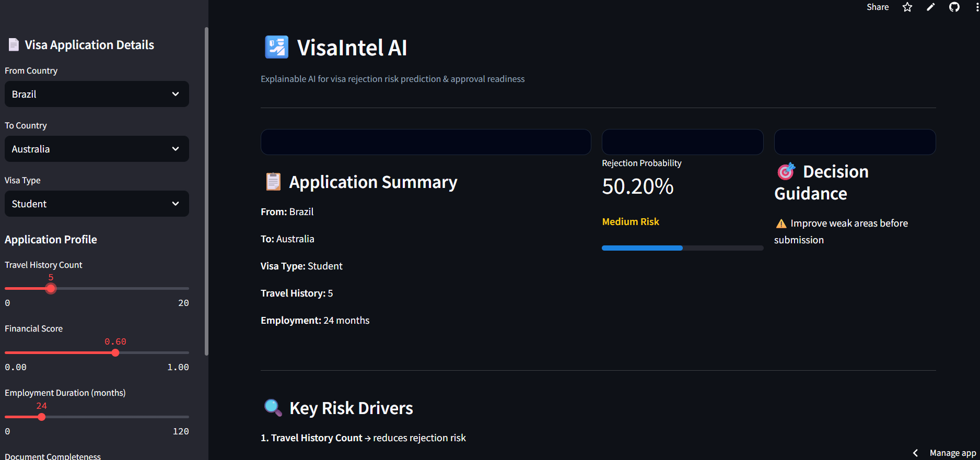The image size is (980, 460).
Task: Click the Visa Application Details document icon
Action: [x=14, y=45]
